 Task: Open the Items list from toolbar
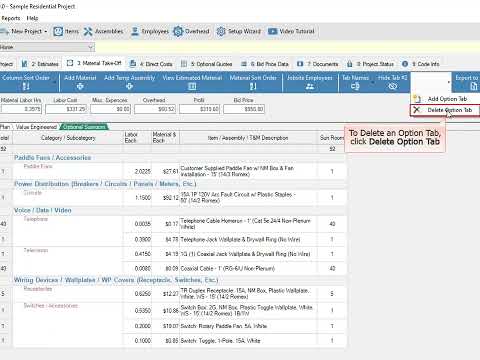coord(66,31)
